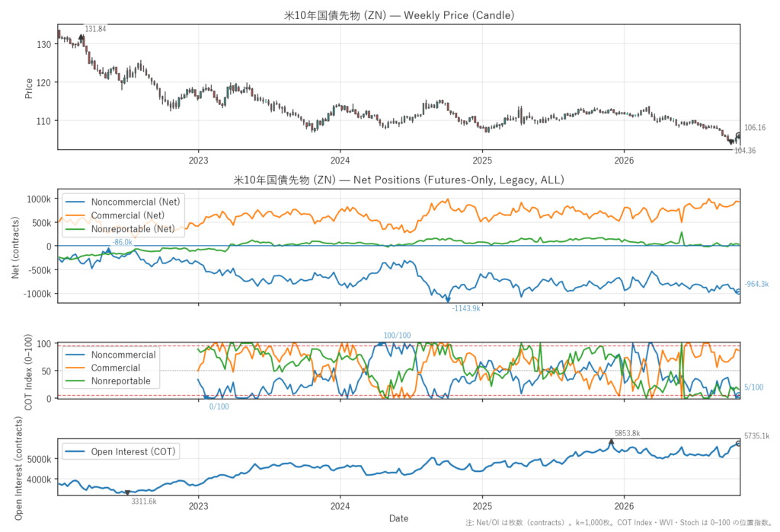The width and height of the screenshot is (780, 532).
Task: Click the 110 tick on the Price axis
Action: click(43, 121)
